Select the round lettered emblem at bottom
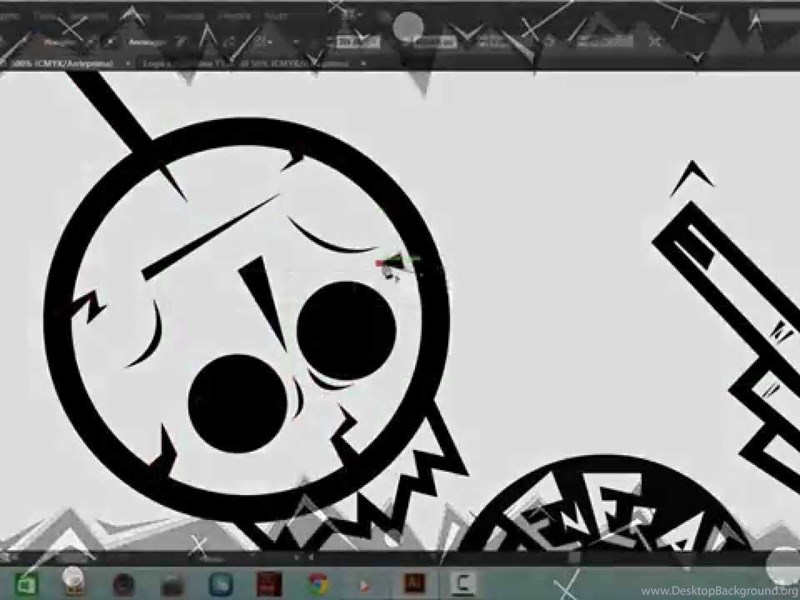The width and height of the screenshot is (800, 600). click(x=605, y=504)
